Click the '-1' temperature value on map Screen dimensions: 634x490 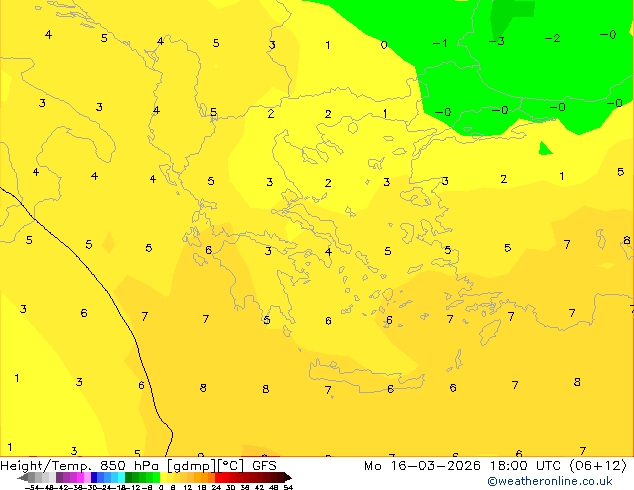tap(440, 43)
